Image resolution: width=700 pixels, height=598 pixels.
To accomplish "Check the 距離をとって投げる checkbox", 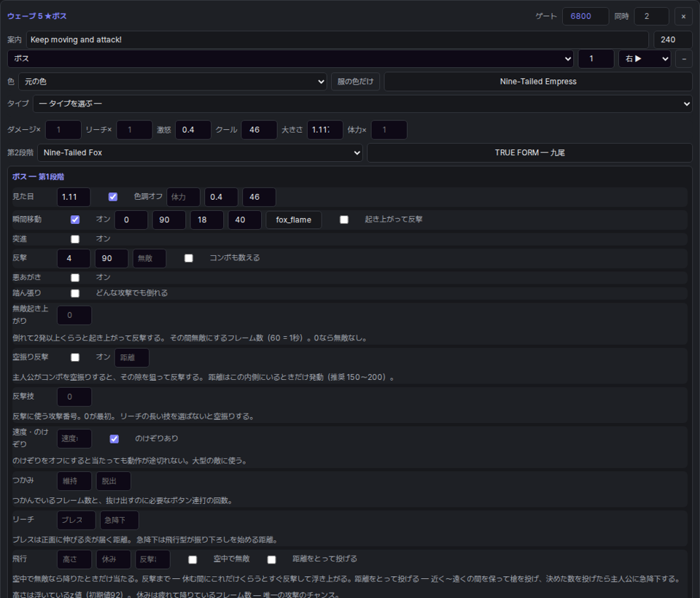I will (x=271, y=559).
